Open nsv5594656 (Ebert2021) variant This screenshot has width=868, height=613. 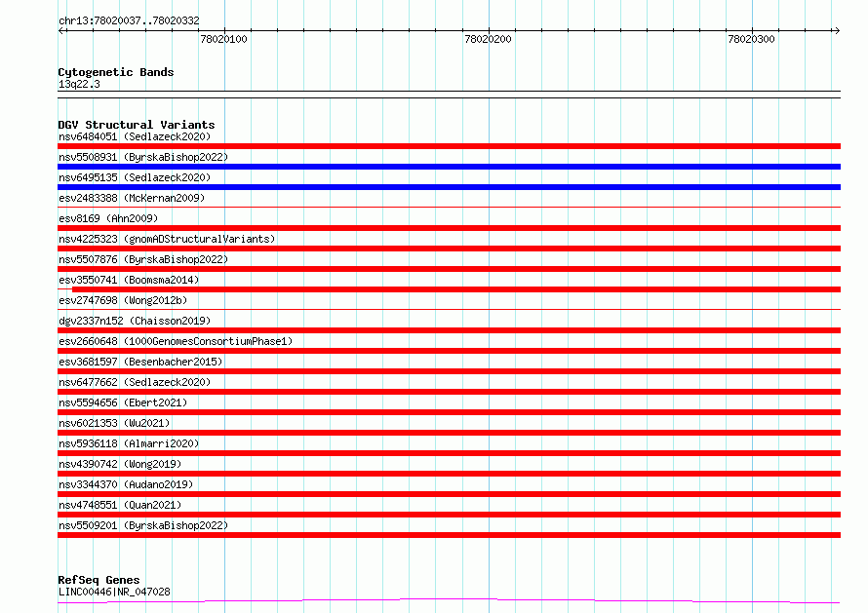(123, 402)
